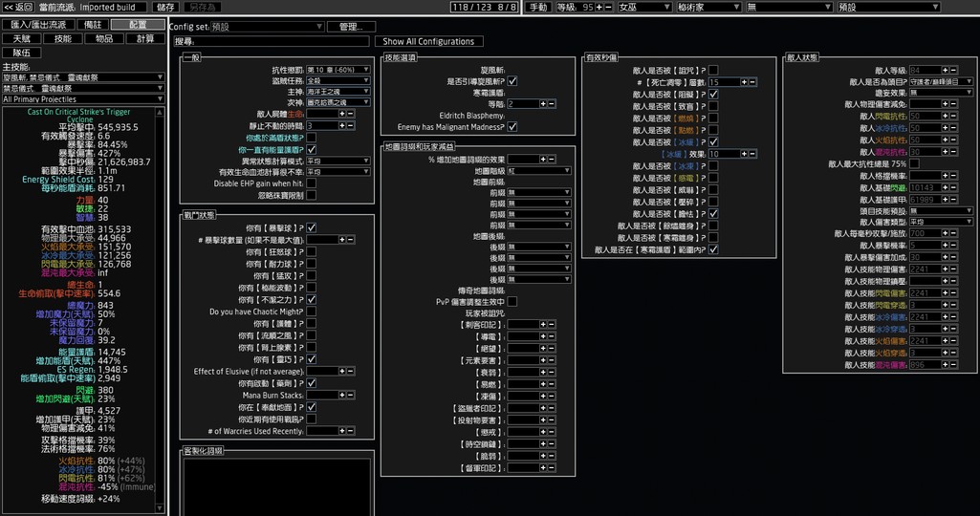Click the minus button next to level 95
The height and width of the screenshot is (516, 980).
pos(609,7)
